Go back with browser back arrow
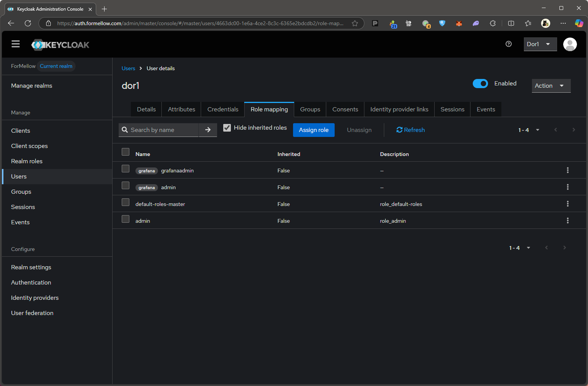 11,23
